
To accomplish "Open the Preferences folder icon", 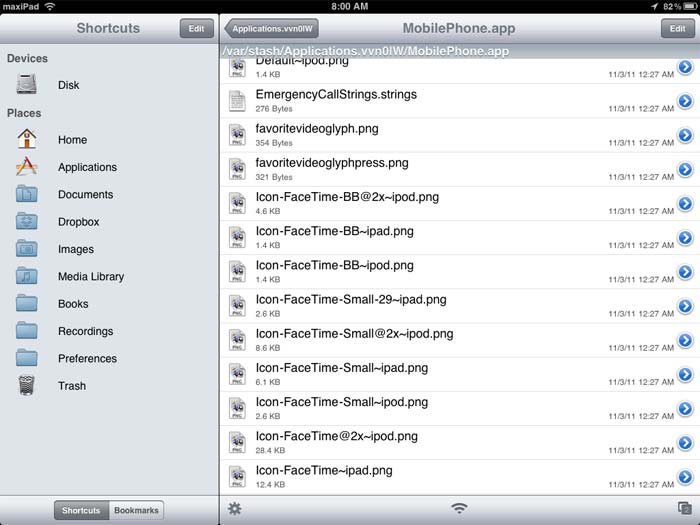I will [26, 358].
